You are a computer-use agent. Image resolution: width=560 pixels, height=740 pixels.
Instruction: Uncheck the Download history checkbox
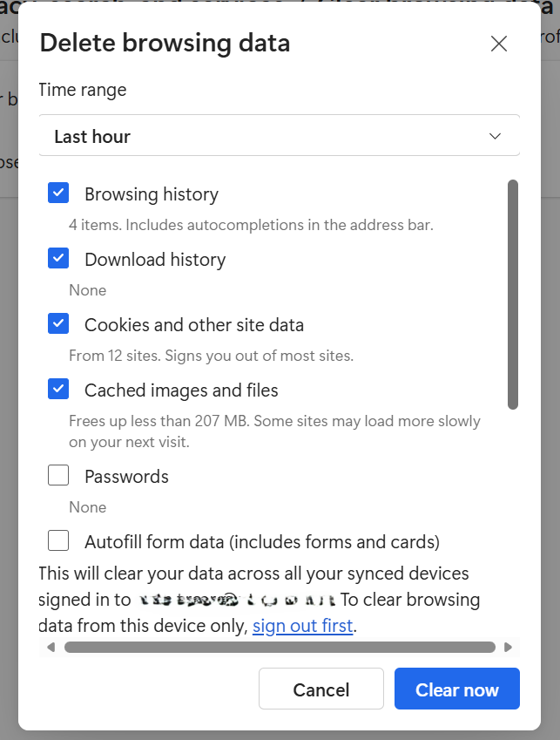pyautogui.click(x=58, y=259)
